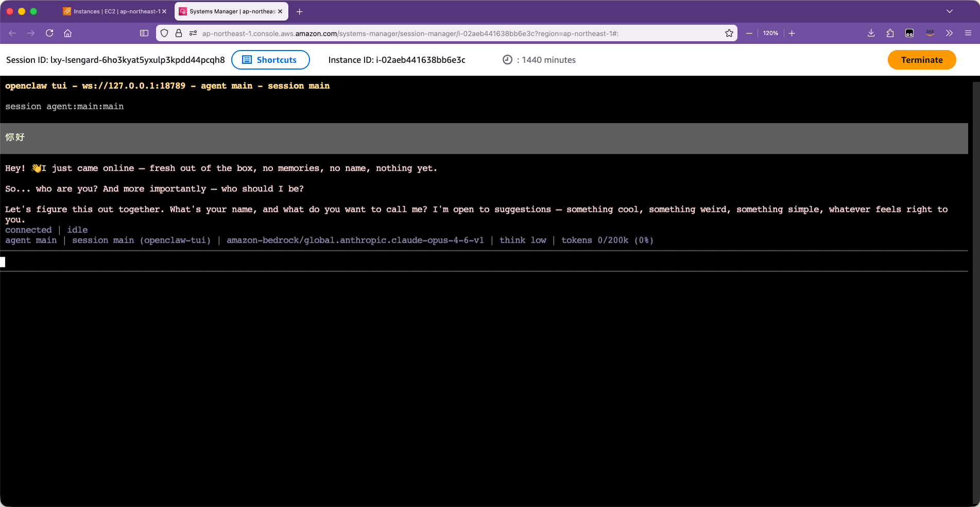
Task: Switch to the Instances EC2 tab
Action: [114, 11]
